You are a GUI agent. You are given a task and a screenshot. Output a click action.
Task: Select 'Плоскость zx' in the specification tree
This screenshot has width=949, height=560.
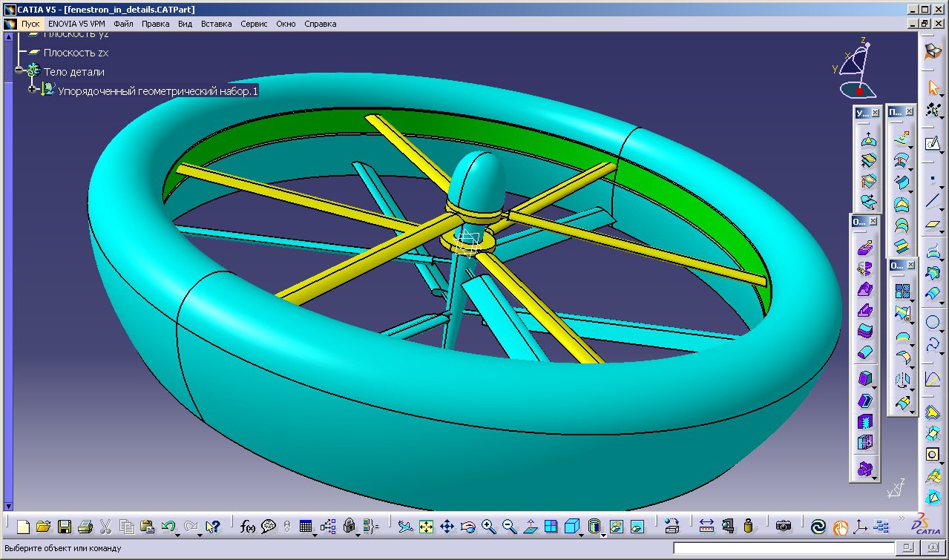point(76,53)
